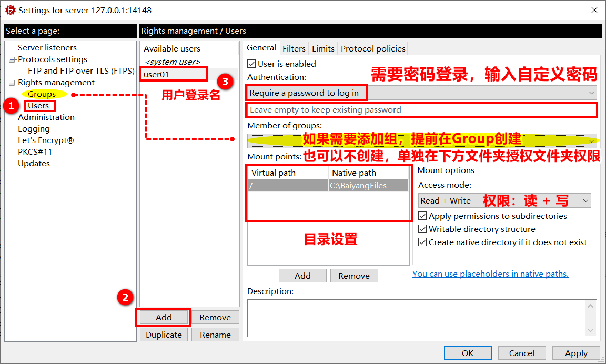Click the Virtual path column header
606x364 pixels.
point(288,173)
